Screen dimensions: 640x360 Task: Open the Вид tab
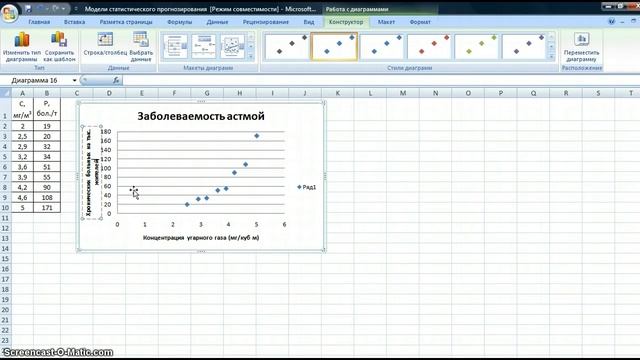(309, 22)
